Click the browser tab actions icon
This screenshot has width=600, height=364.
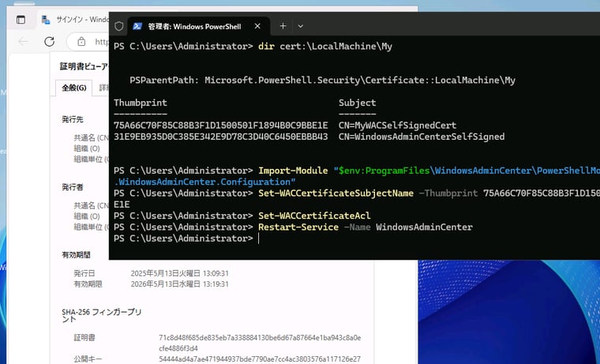(21, 19)
